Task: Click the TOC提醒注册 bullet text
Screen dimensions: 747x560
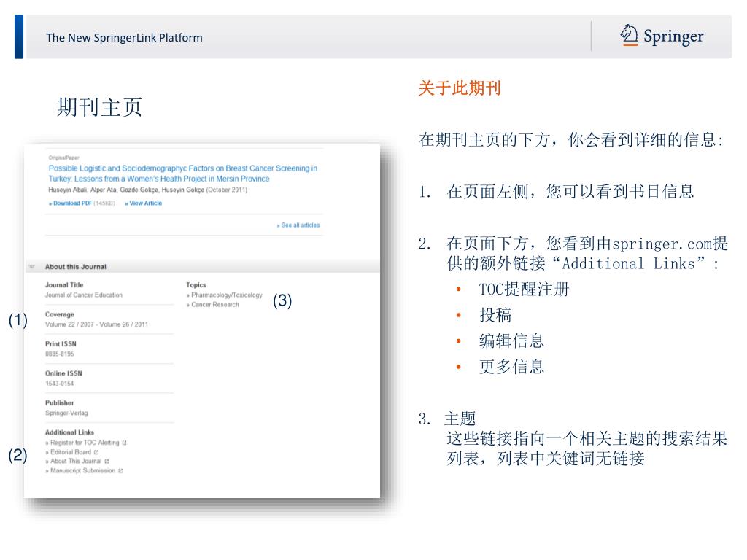Action: (x=524, y=289)
